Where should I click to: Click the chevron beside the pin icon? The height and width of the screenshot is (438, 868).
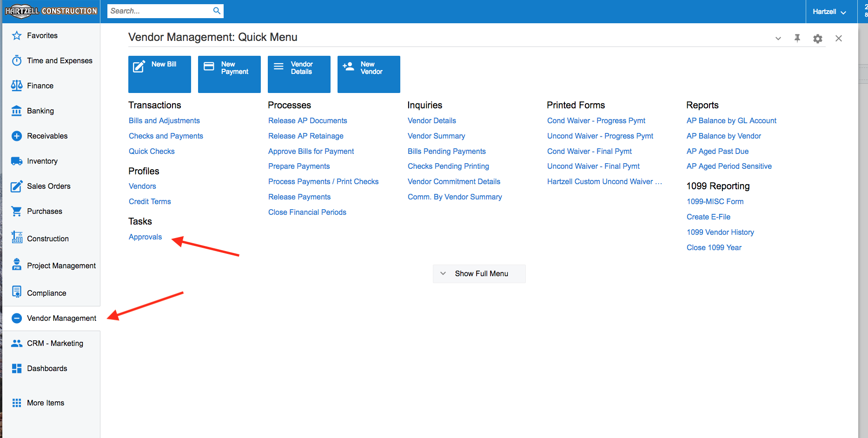(778, 39)
